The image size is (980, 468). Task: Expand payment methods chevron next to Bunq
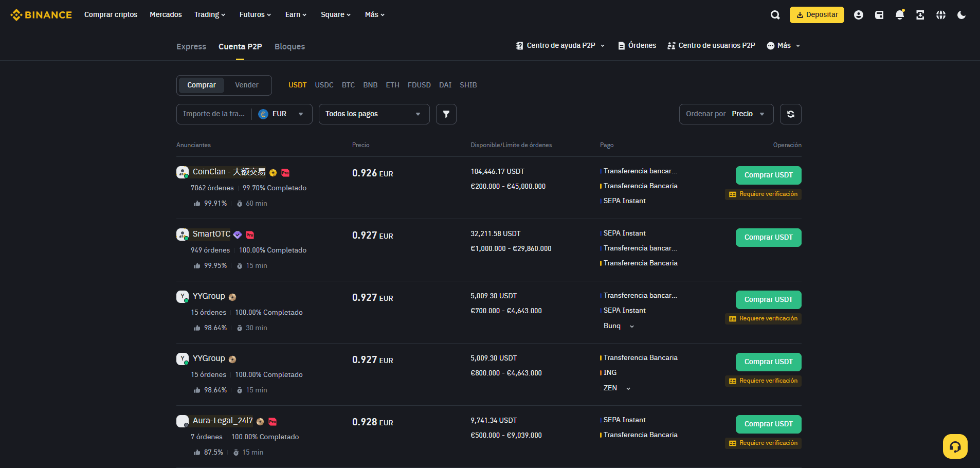632,327
